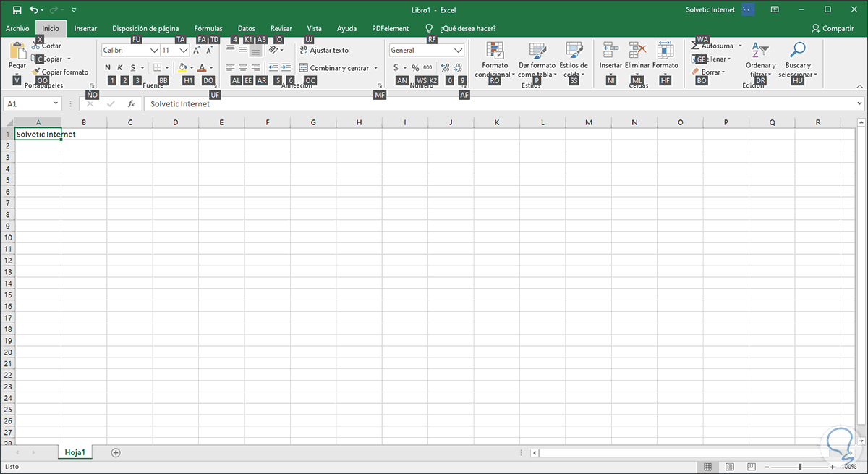Switch to the Revisar tab
The image size is (868, 474).
[281, 28]
